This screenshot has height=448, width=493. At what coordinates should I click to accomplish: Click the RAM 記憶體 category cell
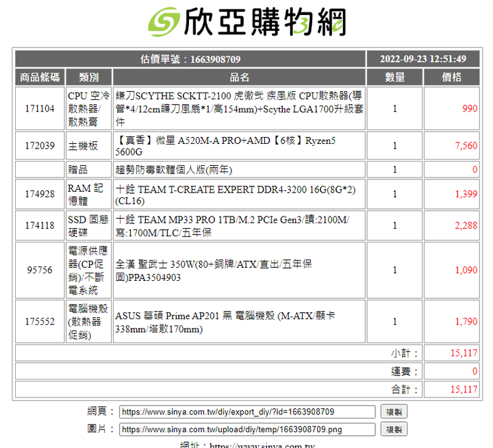click(x=88, y=194)
